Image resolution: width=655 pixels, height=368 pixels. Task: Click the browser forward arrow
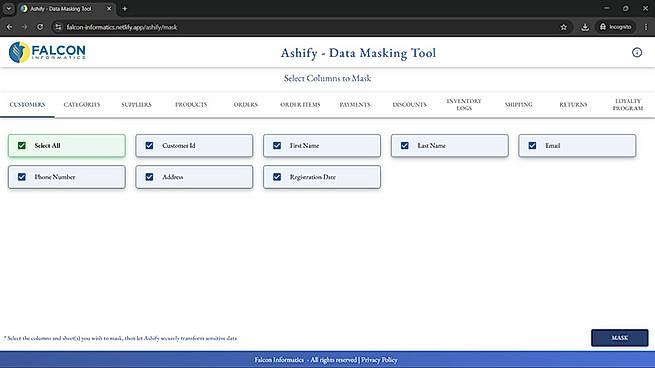point(24,27)
